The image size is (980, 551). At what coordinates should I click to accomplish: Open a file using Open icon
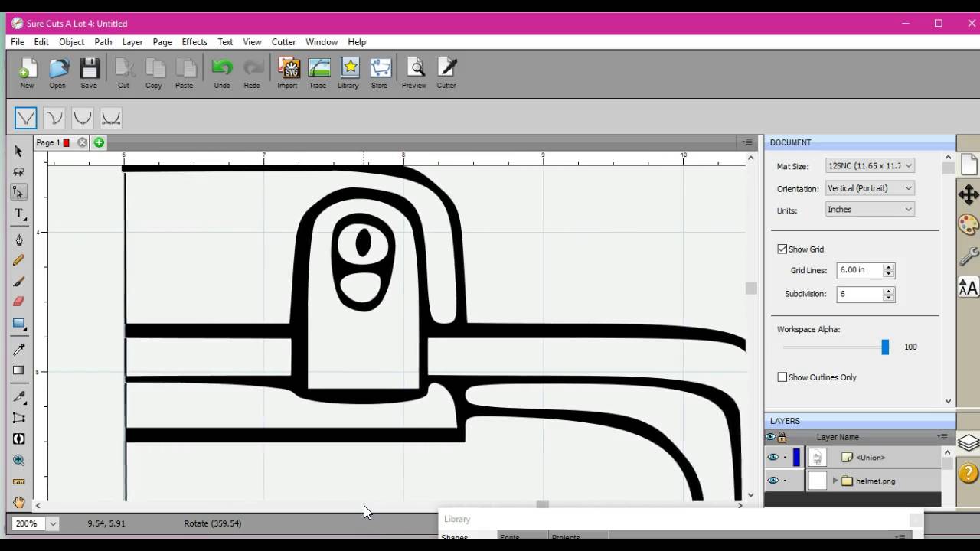click(57, 73)
